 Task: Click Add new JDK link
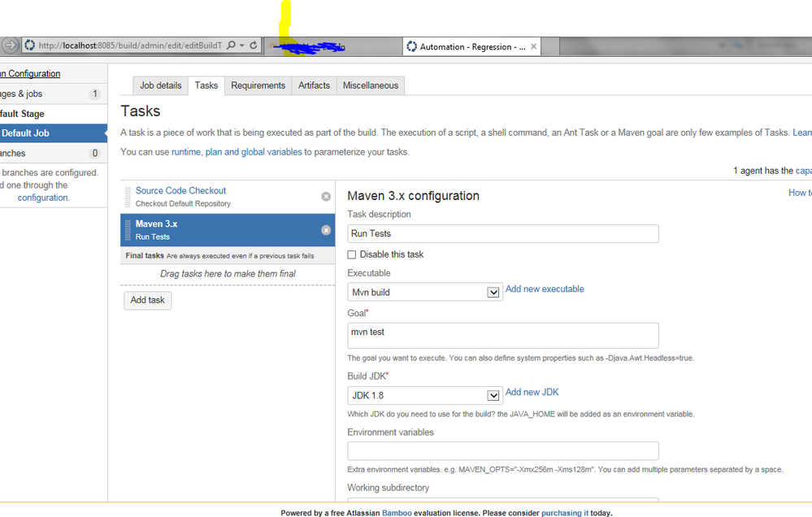pyautogui.click(x=532, y=392)
